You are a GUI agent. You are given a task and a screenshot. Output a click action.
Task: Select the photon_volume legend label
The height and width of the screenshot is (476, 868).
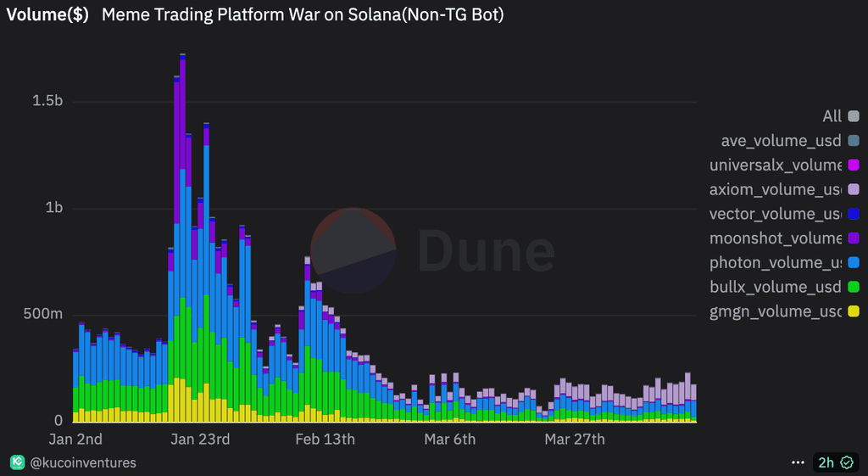click(776, 263)
